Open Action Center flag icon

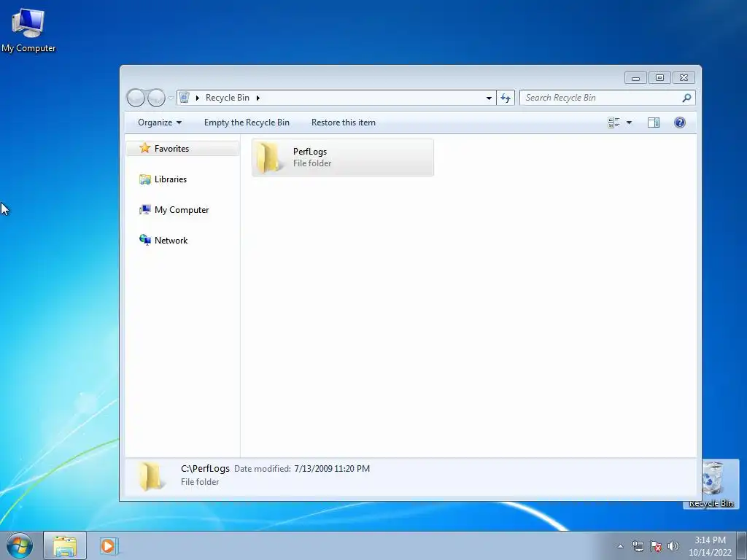click(656, 546)
